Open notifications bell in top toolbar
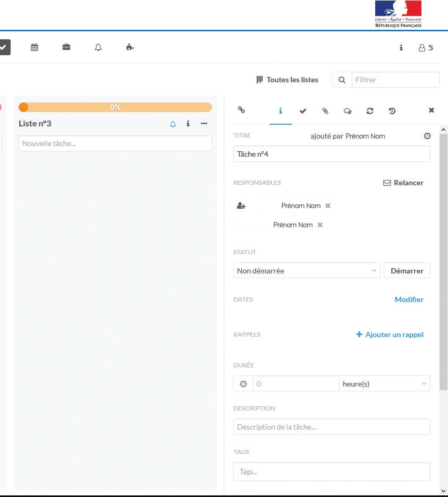 [98, 47]
